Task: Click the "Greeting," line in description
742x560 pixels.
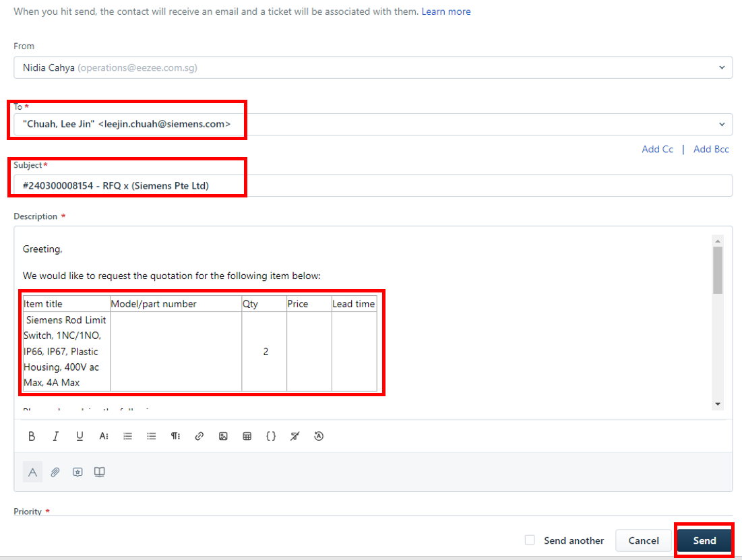Action: click(42, 249)
